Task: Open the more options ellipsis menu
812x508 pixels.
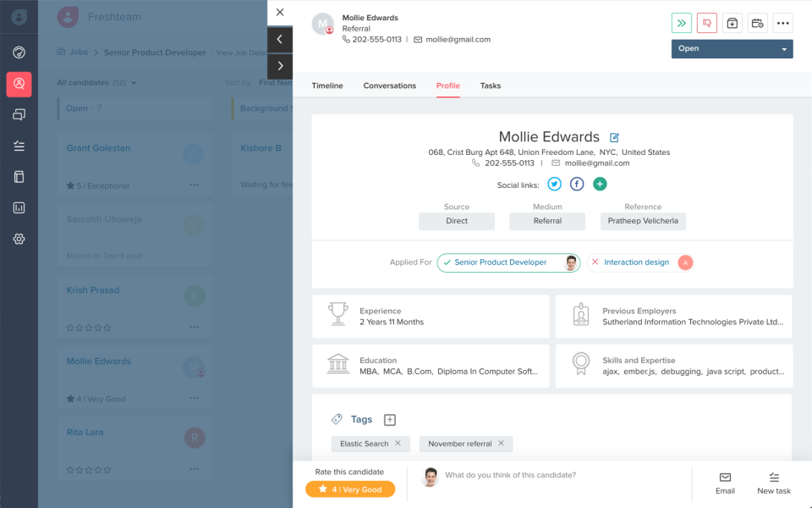Action: click(x=783, y=23)
